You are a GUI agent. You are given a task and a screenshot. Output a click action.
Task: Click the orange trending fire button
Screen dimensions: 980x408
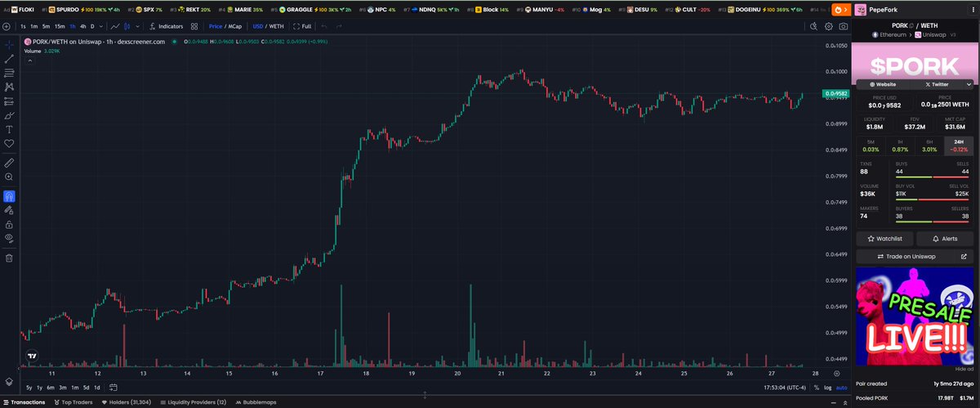coord(840,10)
